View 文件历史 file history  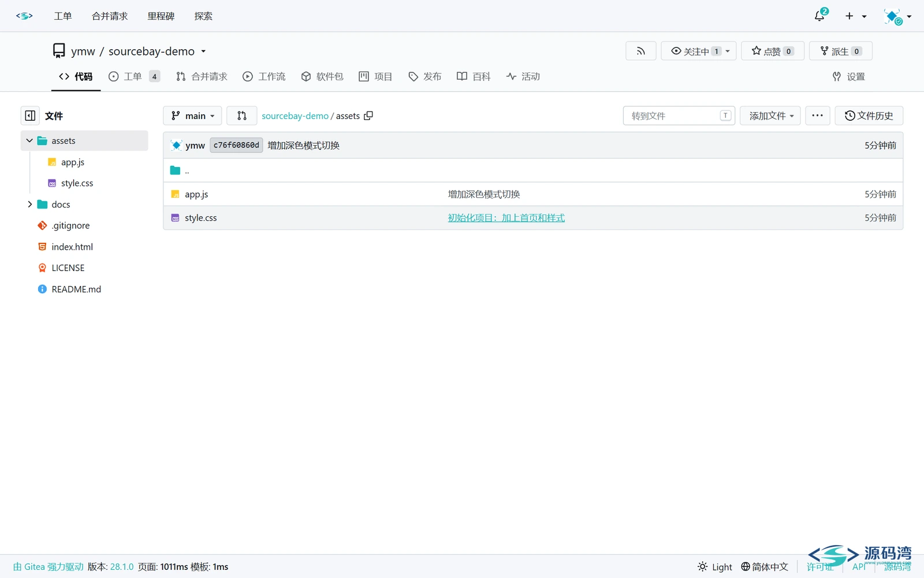click(869, 116)
